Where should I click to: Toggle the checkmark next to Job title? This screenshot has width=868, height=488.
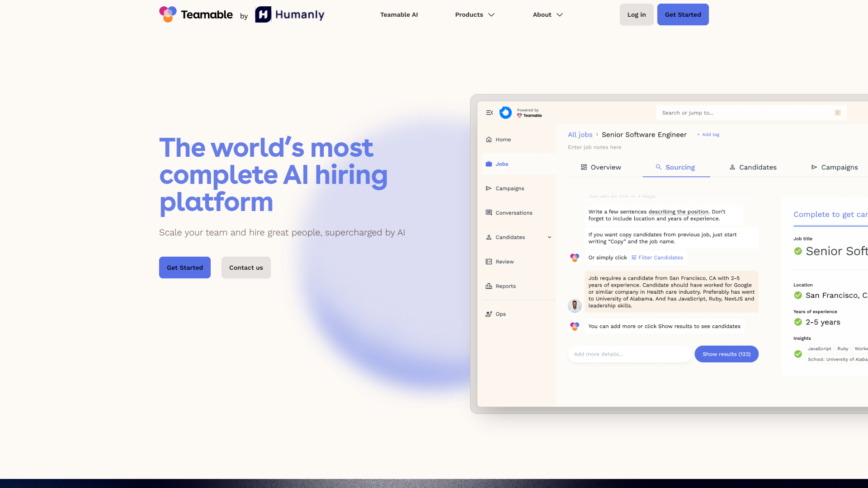coord(798,251)
